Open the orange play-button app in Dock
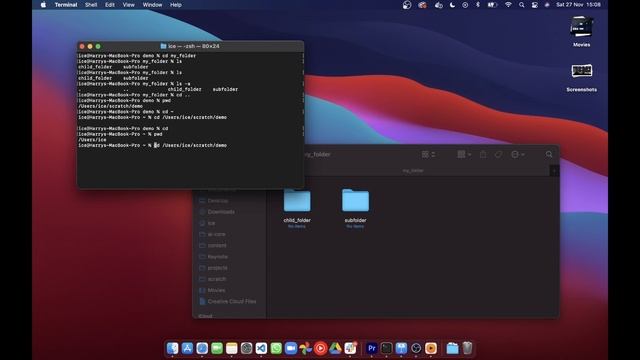 431,348
